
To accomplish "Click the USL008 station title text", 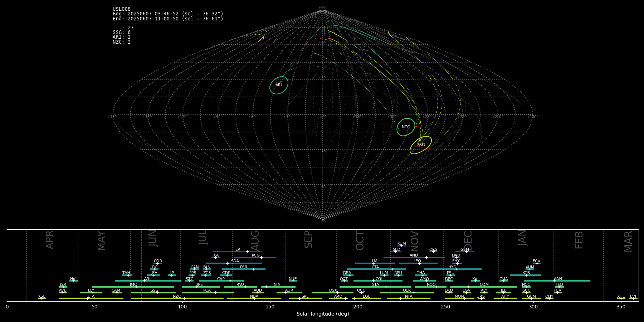I will coord(122,9).
